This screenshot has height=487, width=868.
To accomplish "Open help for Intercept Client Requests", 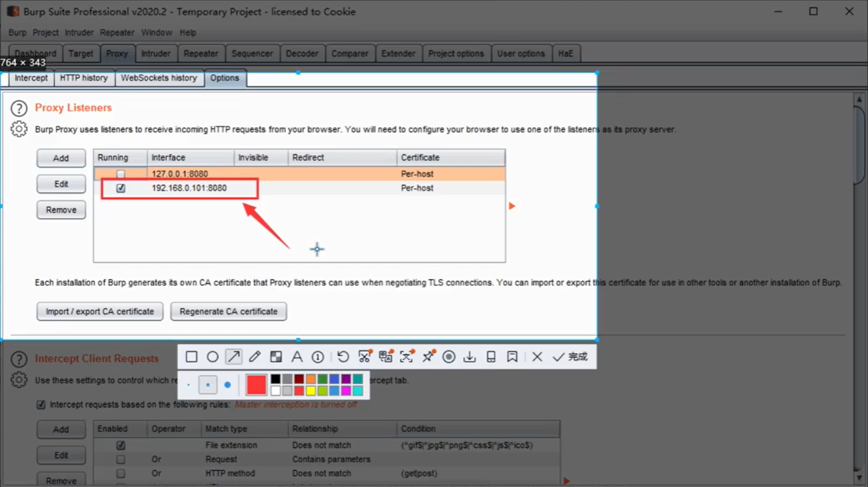I will (19, 359).
